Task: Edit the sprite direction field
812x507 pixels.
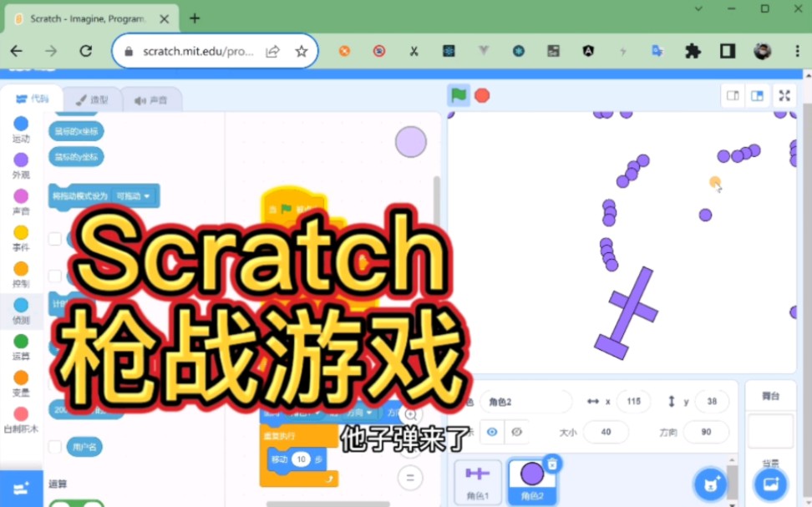Action: point(706,431)
